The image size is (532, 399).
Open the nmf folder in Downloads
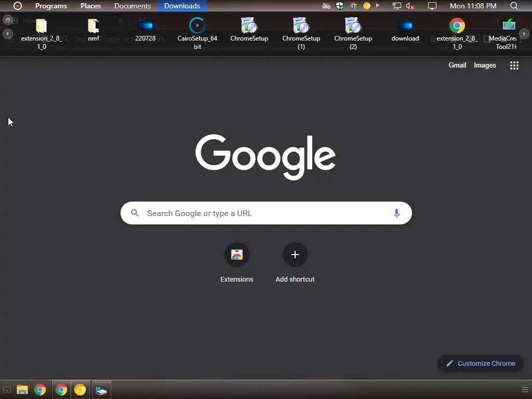click(94, 30)
